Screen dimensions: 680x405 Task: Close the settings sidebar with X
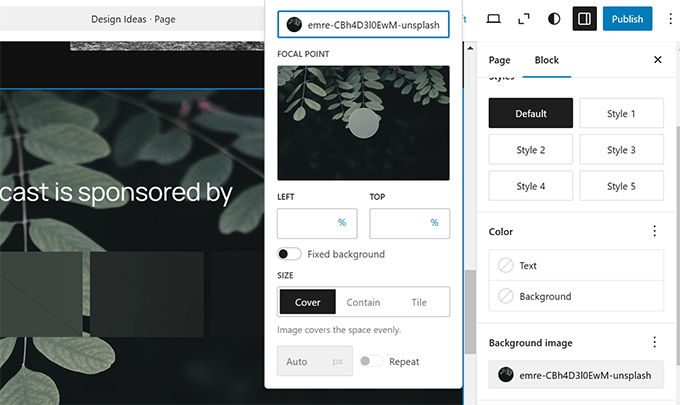657,60
